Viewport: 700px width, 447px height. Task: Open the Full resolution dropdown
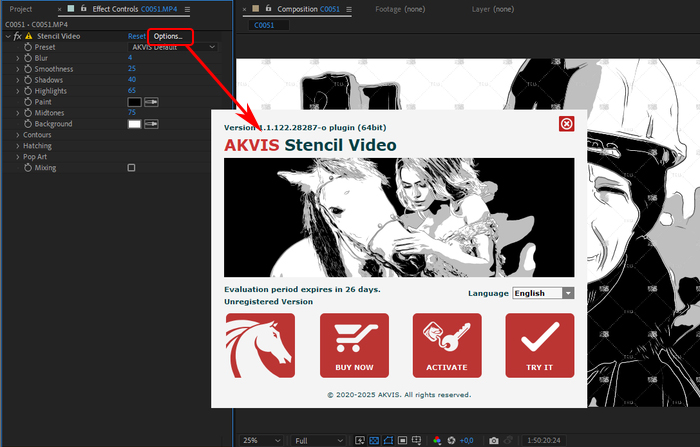click(319, 440)
